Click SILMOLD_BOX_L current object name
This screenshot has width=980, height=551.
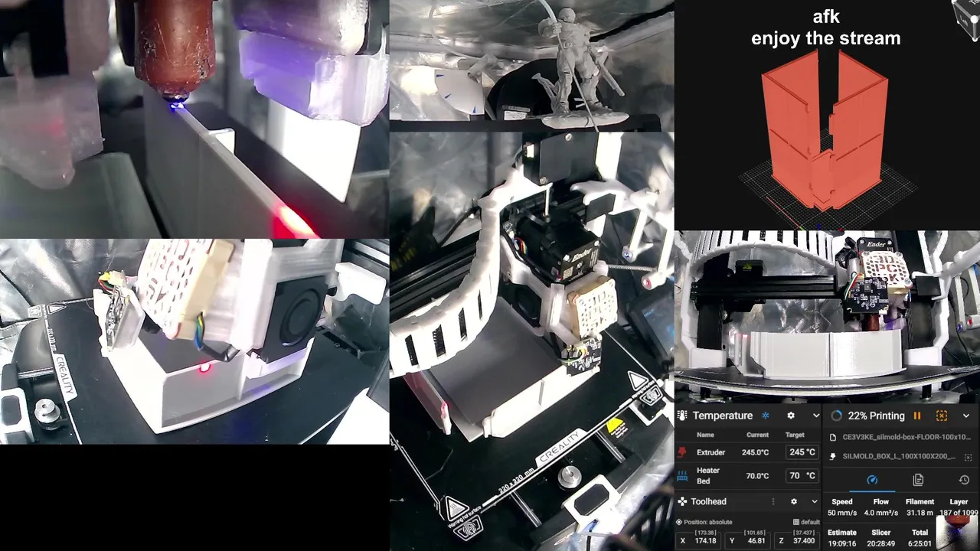click(x=899, y=456)
